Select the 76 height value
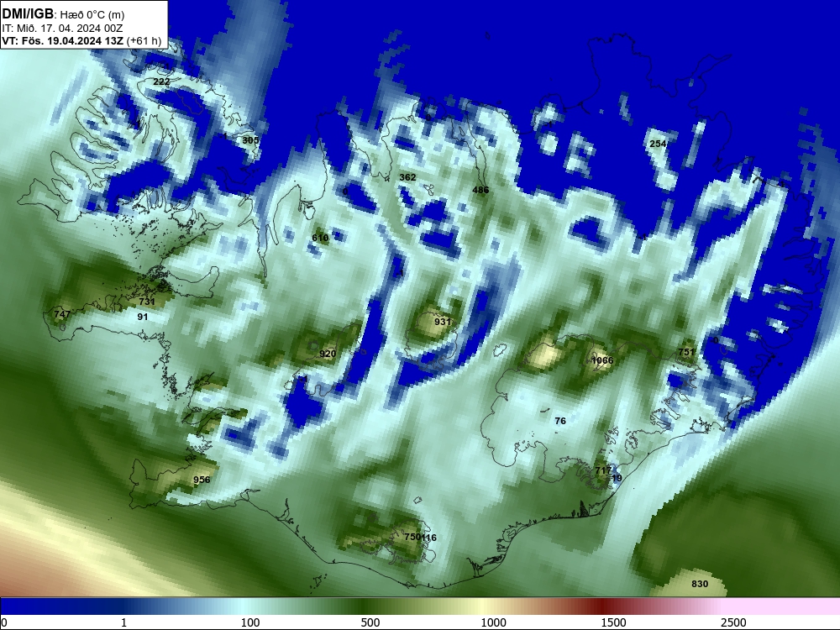Screen dimensions: 840x630 pos(560,421)
